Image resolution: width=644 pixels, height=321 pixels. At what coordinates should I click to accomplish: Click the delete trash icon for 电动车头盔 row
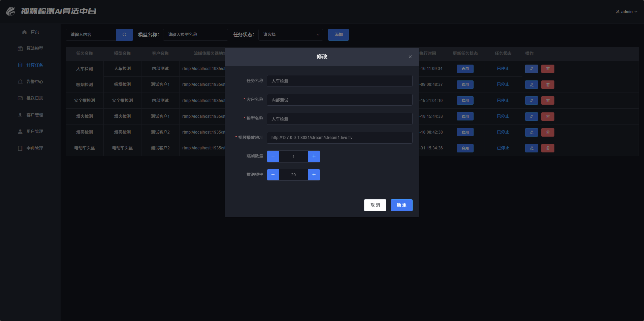(548, 148)
